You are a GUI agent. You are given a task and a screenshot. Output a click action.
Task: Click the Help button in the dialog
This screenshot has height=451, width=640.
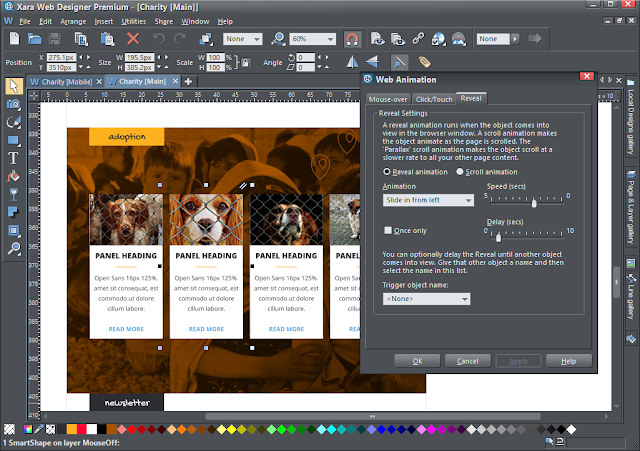click(569, 361)
